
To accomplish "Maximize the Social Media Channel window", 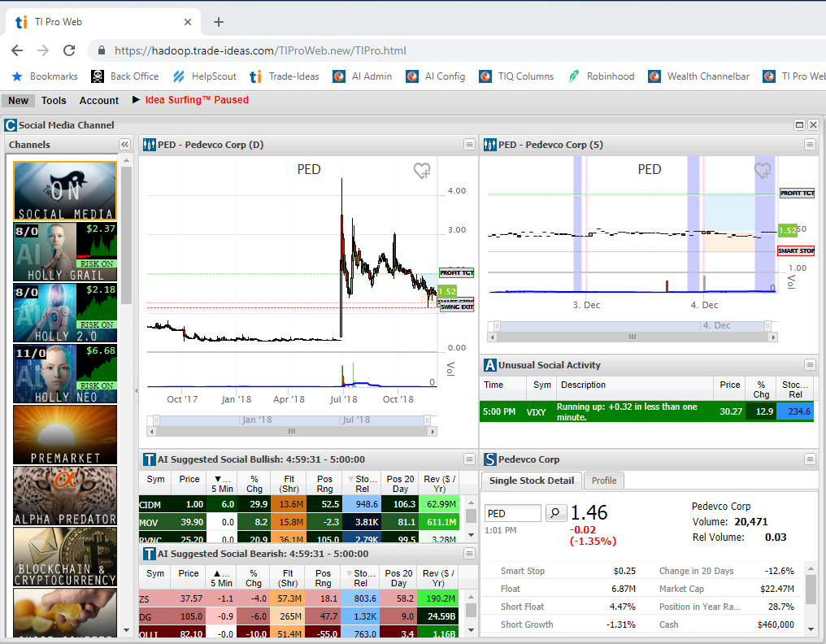I will 799,125.
